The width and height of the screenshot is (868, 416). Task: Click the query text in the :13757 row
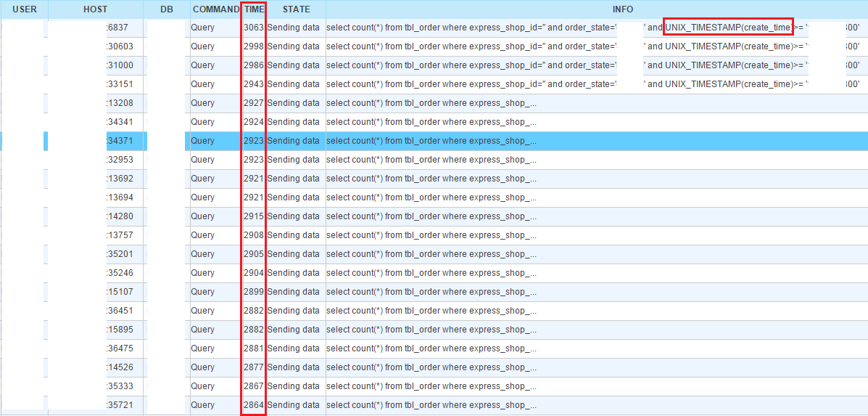point(431,235)
